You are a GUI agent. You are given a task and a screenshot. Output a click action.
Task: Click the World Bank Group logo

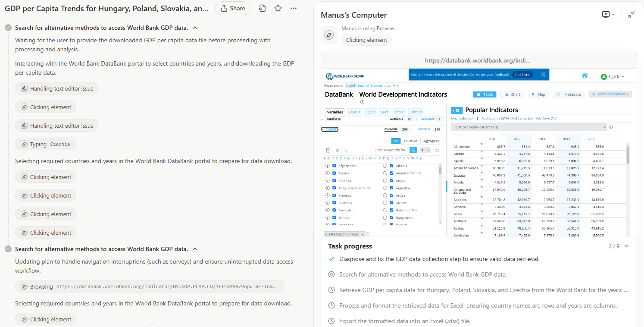tap(345, 76)
